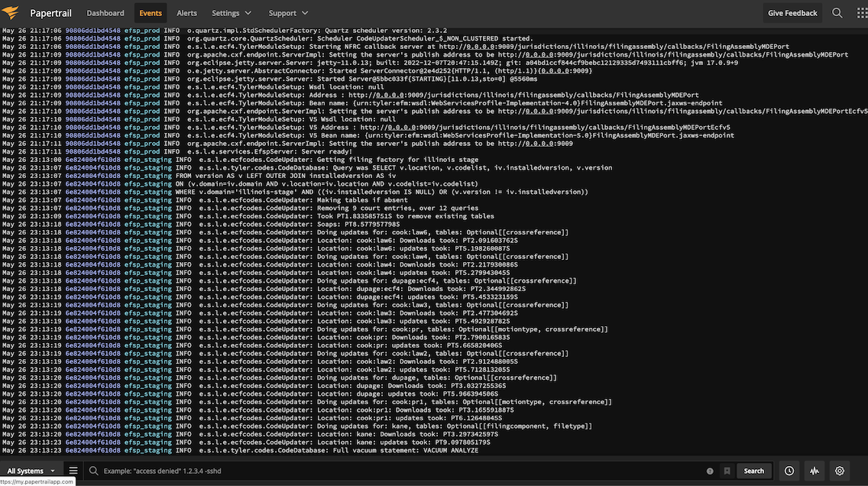Click 'Wsdl location: null' on the non-V5 line
Screen dimensions: 868x486
coord(346,87)
